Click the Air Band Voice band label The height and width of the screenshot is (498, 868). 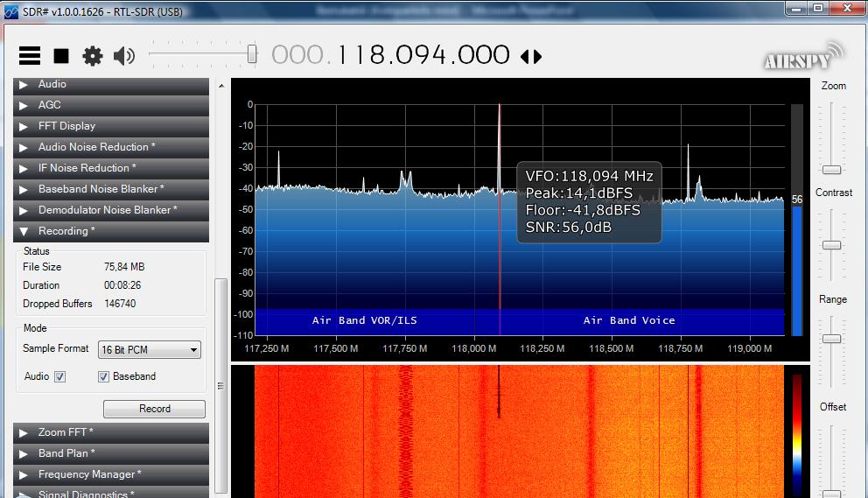[x=629, y=320]
